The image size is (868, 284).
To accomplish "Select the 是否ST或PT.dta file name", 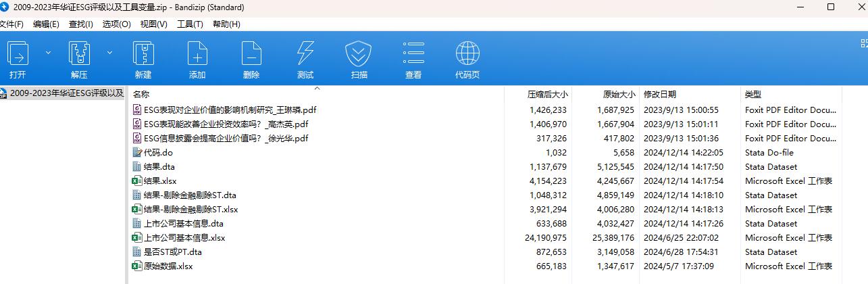I will (x=173, y=252).
